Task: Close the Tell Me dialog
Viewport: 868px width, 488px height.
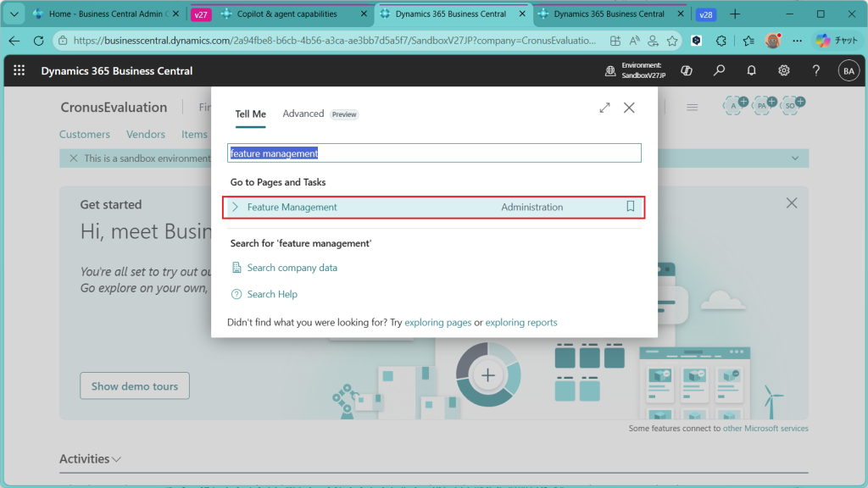Action: (x=629, y=108)
